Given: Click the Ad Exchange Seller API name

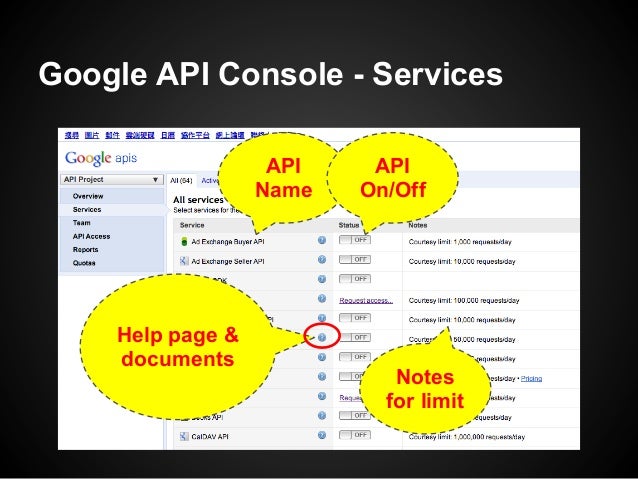Looking at the screenshot, I should 228,261.
